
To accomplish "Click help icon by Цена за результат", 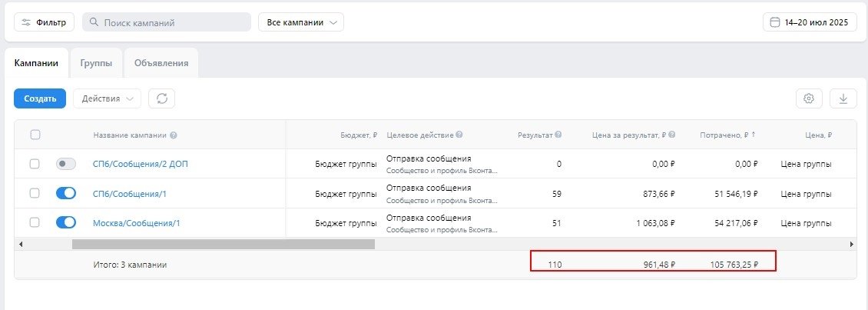I will [x=672, y=135].
